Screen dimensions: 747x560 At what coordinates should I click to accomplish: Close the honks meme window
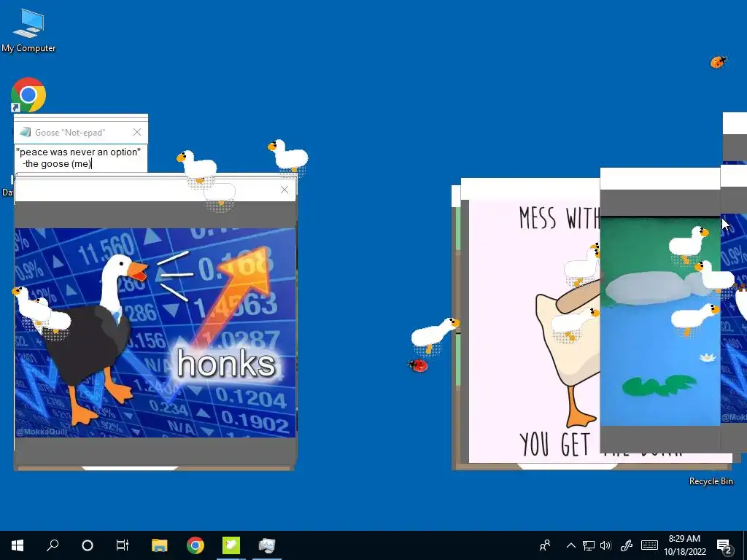click(x=285, y=190)
